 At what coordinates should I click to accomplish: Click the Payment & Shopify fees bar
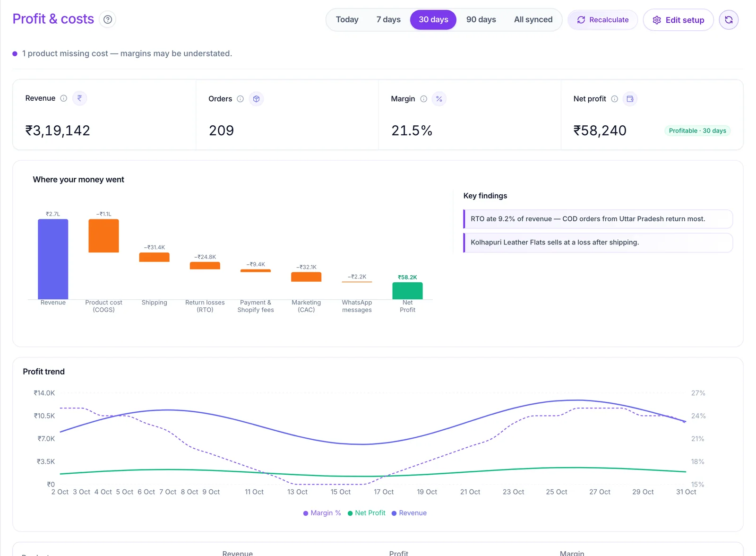[256, 271]
